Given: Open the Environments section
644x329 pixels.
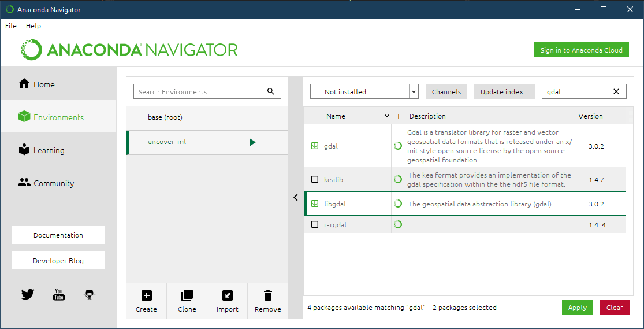Looking at the screenshot, I should 58,117.
